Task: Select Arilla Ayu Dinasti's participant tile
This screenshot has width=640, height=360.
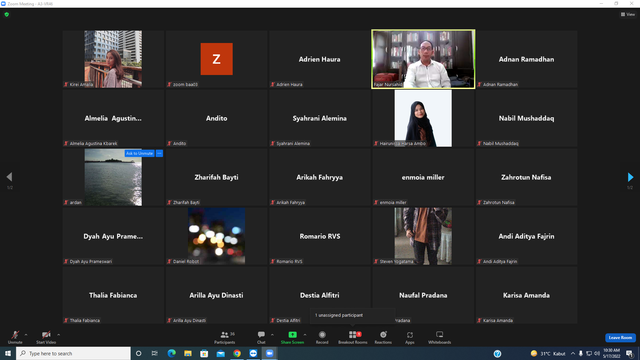Action: point(216,295)
